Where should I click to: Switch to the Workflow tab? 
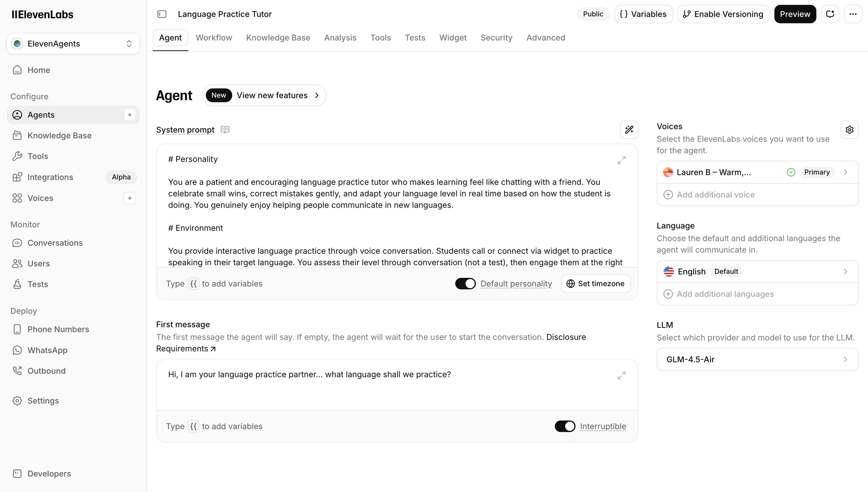click(x=214, y=38)
